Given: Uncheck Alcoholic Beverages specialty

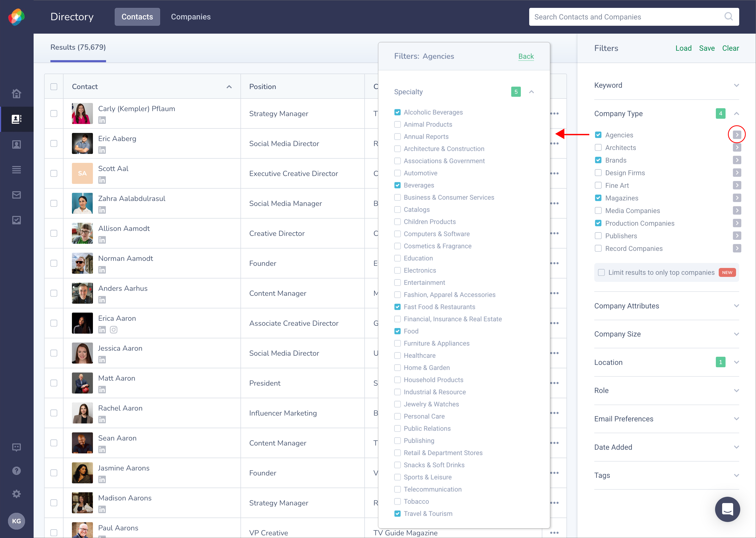Looking at the screenshot, I should (397, 112).
